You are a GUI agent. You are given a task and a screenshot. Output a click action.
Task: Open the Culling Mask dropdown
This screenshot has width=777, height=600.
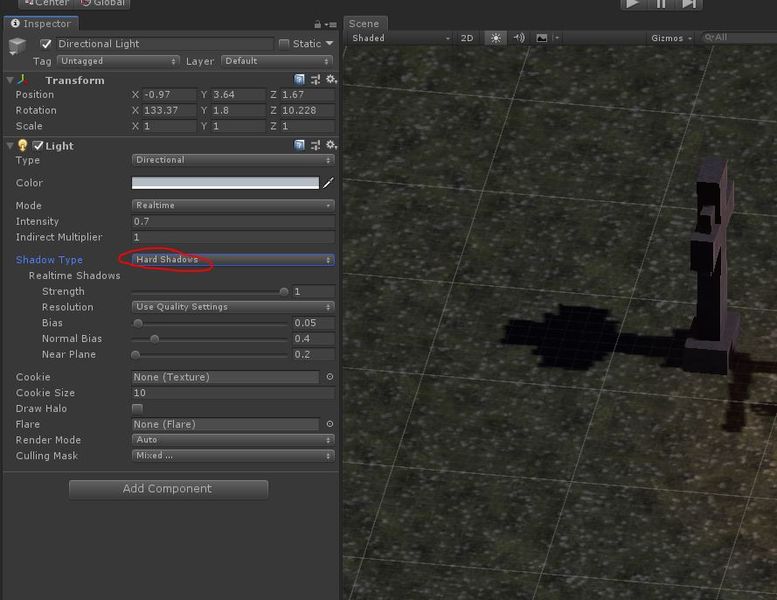click(x=233, y=455)
